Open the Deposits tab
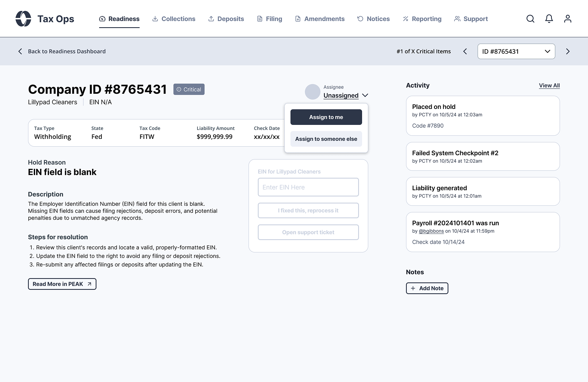The height and width of the screenshot is (382, 588). (x=226, y=19)
